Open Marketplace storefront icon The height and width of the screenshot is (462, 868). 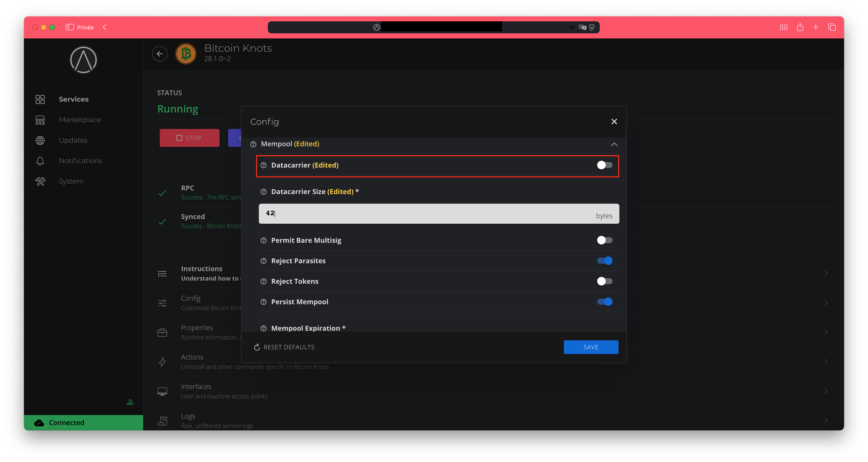pos(40,120)
